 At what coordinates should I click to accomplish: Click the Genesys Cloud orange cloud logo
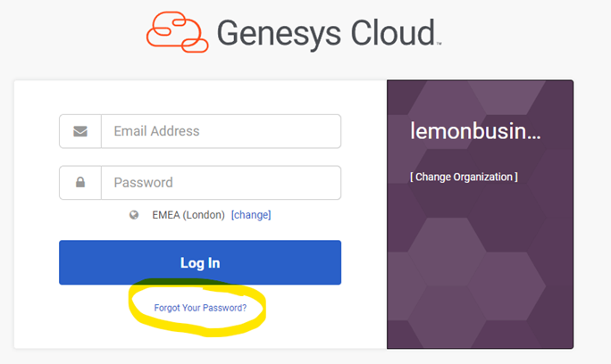[x=176, y=34]
